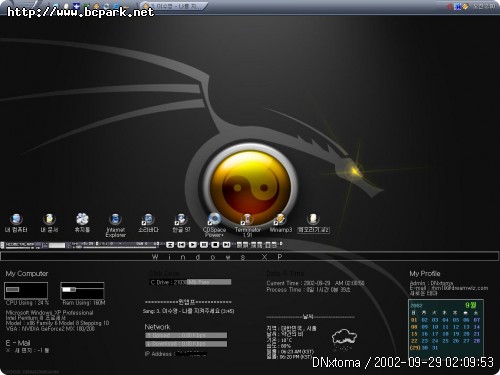Click the VGA NVIDIA GeForce2 MX line

(50, 329)
